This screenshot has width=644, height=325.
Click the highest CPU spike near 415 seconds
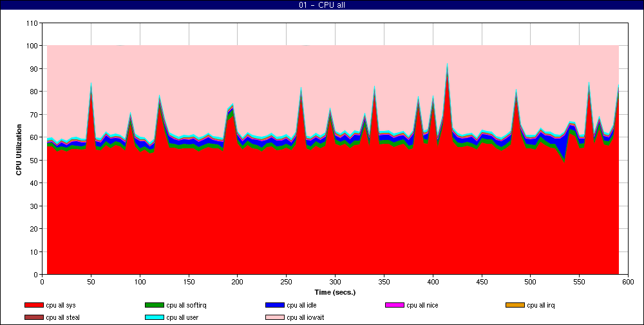[x=447, y=64]
